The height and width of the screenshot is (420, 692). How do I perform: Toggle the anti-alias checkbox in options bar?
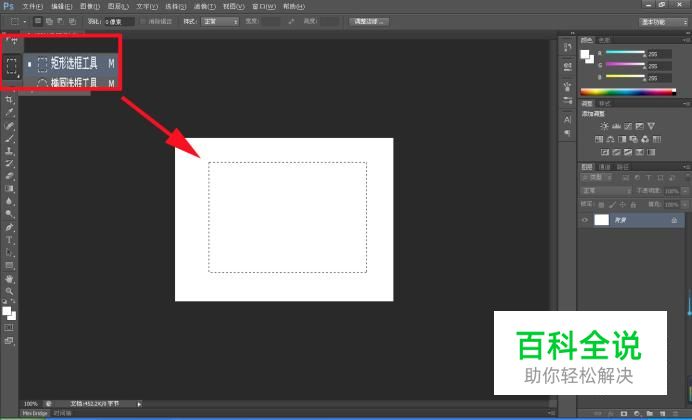tap(143, 21)
